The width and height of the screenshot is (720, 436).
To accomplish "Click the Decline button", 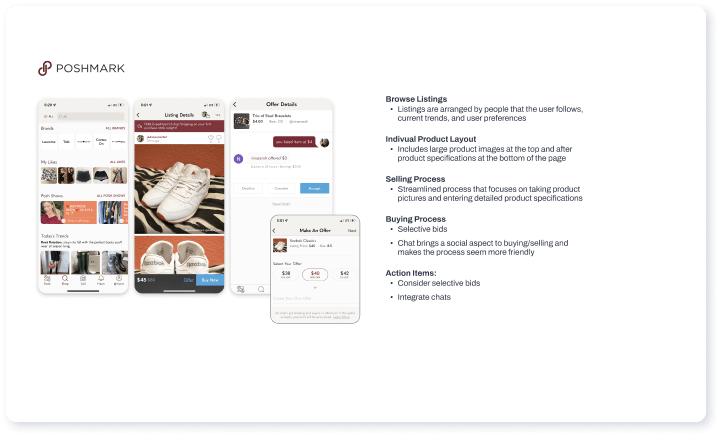I will coord(248,188).
